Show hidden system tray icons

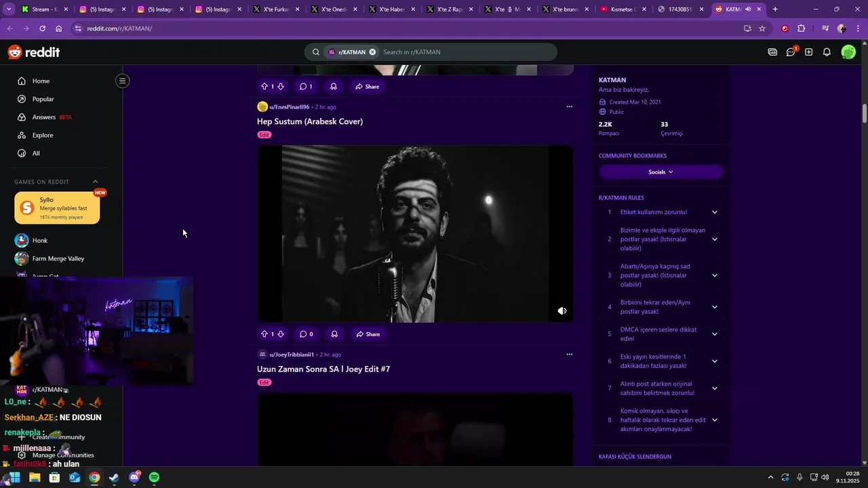tap(770, 477)
